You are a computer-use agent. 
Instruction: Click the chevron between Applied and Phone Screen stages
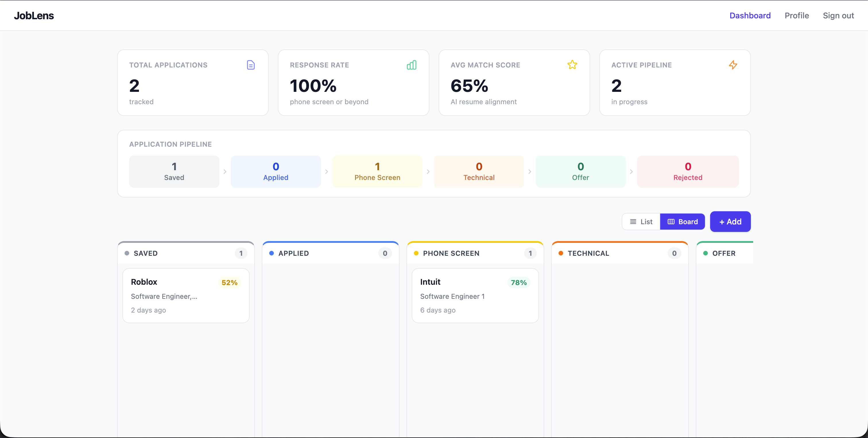327,172
